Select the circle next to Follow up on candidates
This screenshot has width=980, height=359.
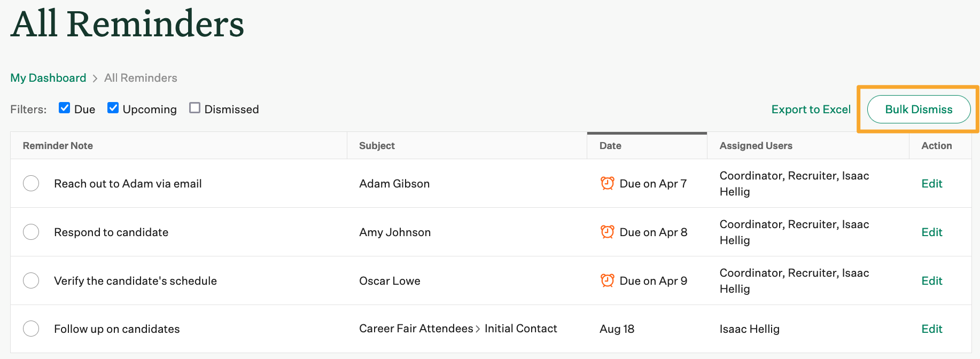coord(31,329)
